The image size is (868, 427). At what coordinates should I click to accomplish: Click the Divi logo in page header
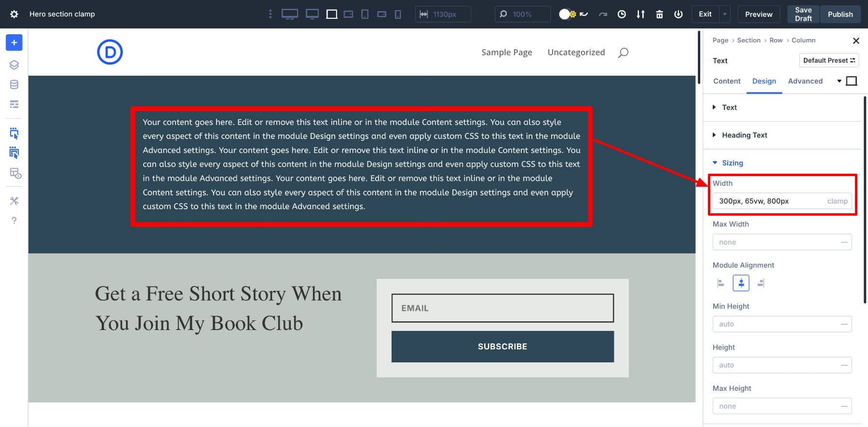(110, 52)
